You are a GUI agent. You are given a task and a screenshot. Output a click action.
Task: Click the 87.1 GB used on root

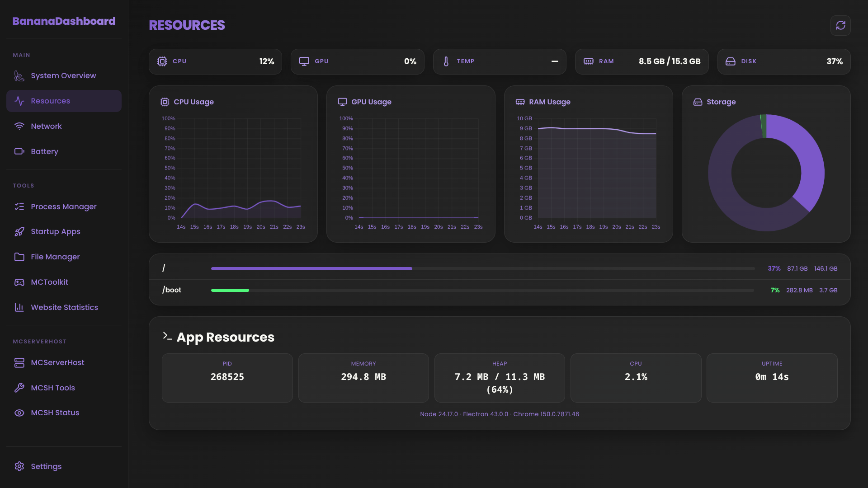click(797, 268)
